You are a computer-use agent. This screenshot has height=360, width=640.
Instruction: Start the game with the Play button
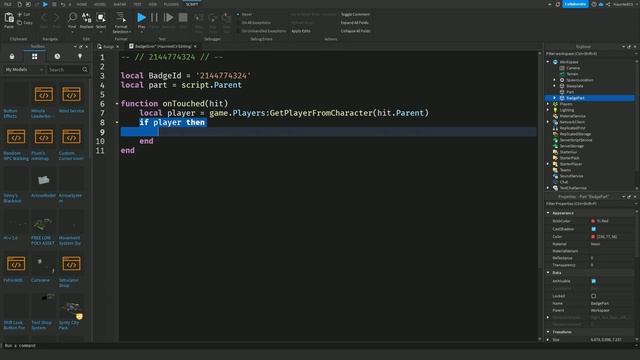point(141,18)
